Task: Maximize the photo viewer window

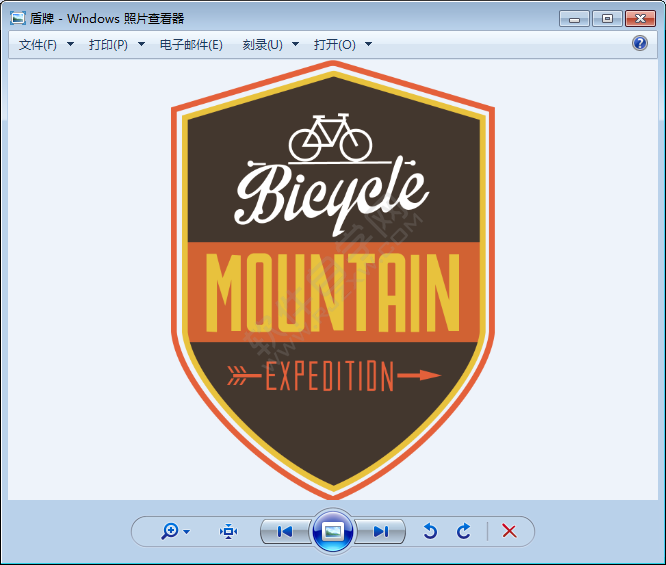Action: point(606,18)
